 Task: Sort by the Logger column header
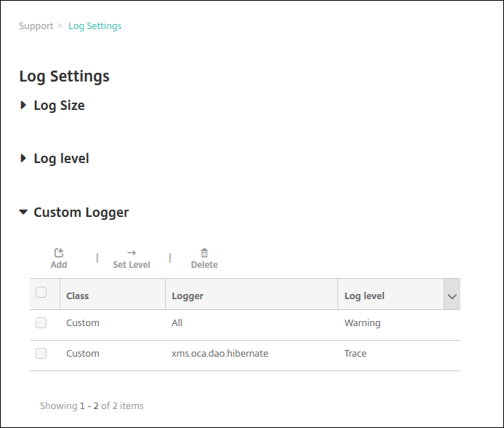(188, 296)
